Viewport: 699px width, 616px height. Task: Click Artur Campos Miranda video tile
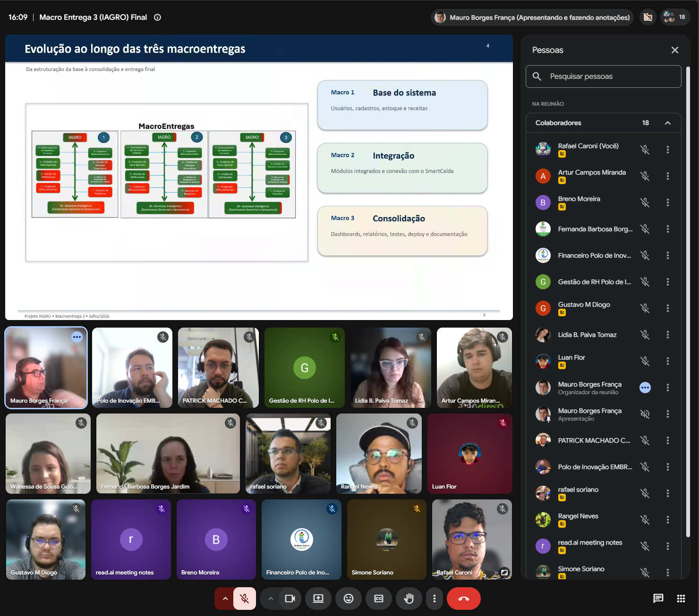point(474,368)
